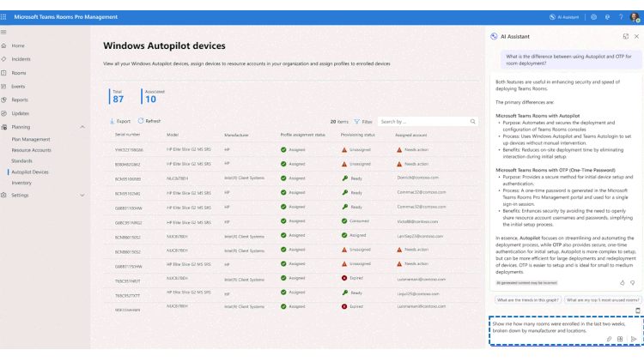
Task: Sort by Manufacturer column header
Action: click(x=236, y=135)
